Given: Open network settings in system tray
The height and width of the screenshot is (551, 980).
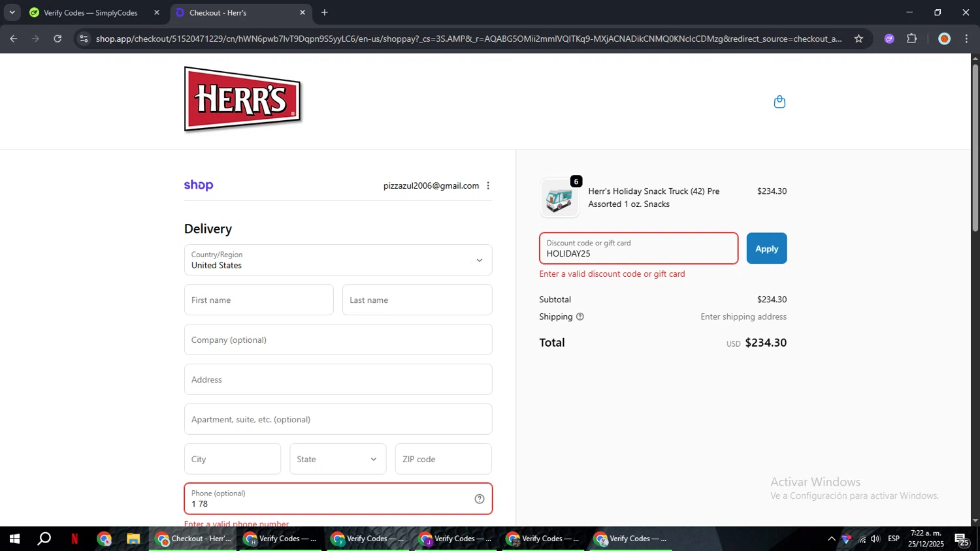Looking at the screenshot, I should tap(862, 539).
